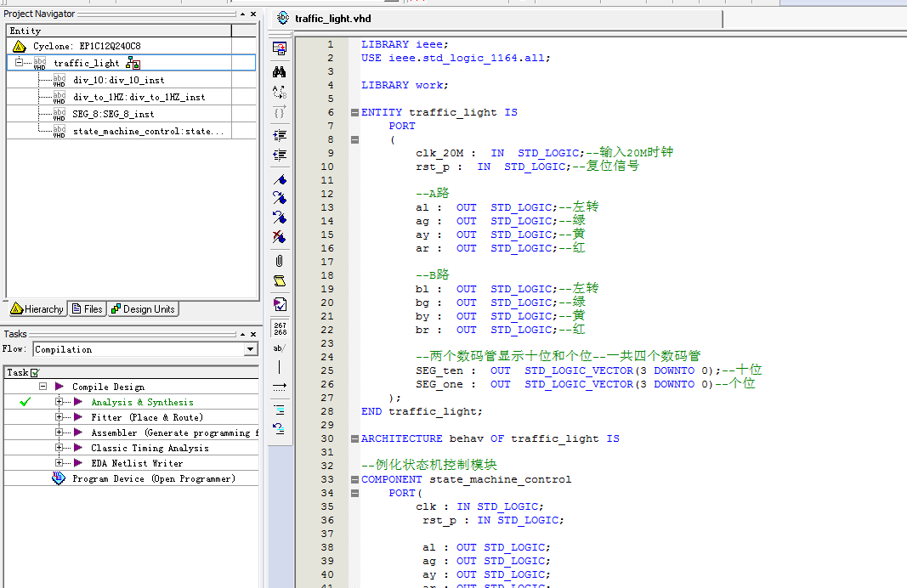Image resolution: width=907 pixels, height=588 pixels.
Task: Select Classic Timing Analysis task
Action: coord(150,448)
